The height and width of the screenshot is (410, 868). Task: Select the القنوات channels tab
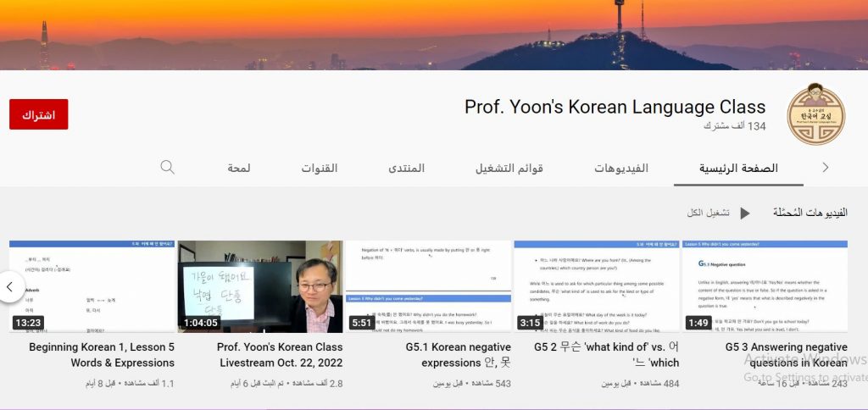click(x=320, y=168)
